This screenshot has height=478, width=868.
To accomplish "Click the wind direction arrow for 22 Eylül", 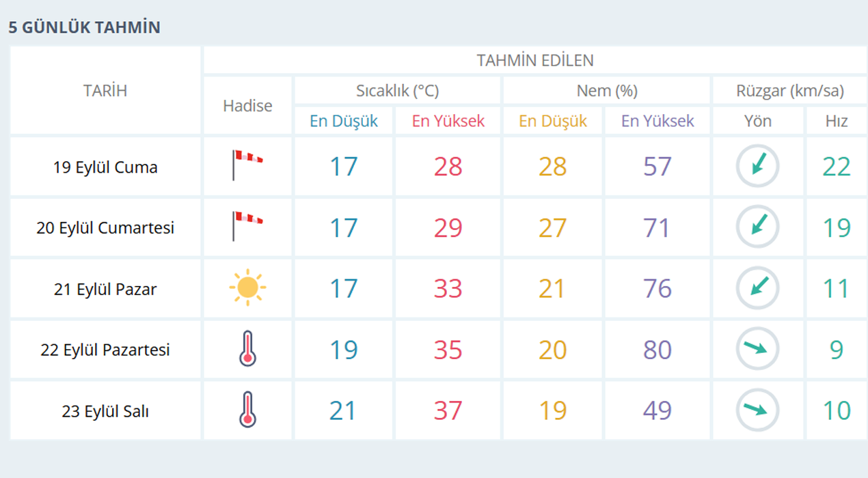I will pos(757,349).
